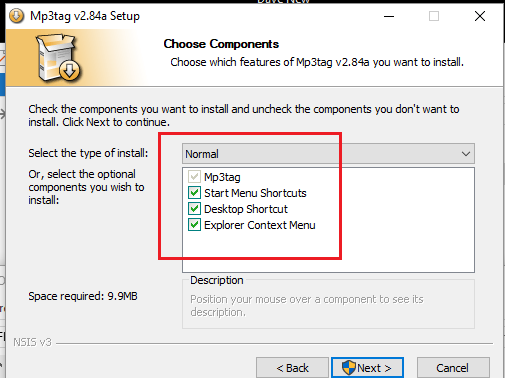Click the Mp3tag setup icon in title bar
The height and width of the screenshot is (378, 505).
pyautogui.click(x=17, y=16)
